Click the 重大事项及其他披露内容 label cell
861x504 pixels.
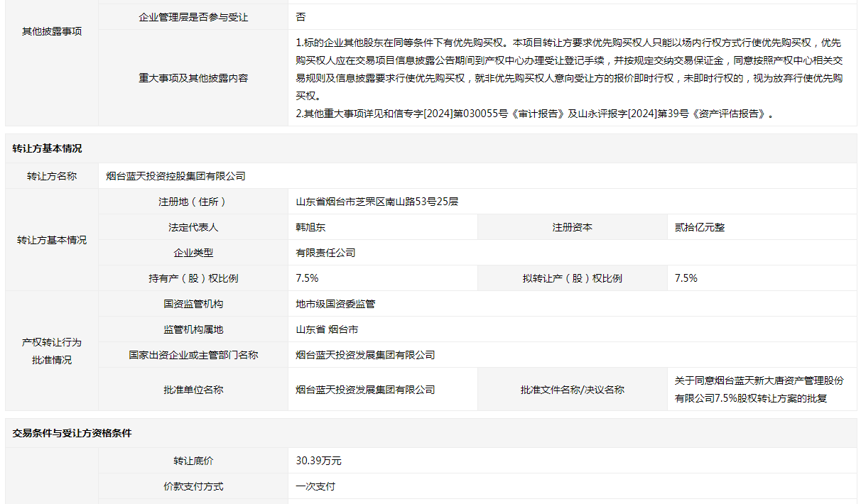click(193, 78)
